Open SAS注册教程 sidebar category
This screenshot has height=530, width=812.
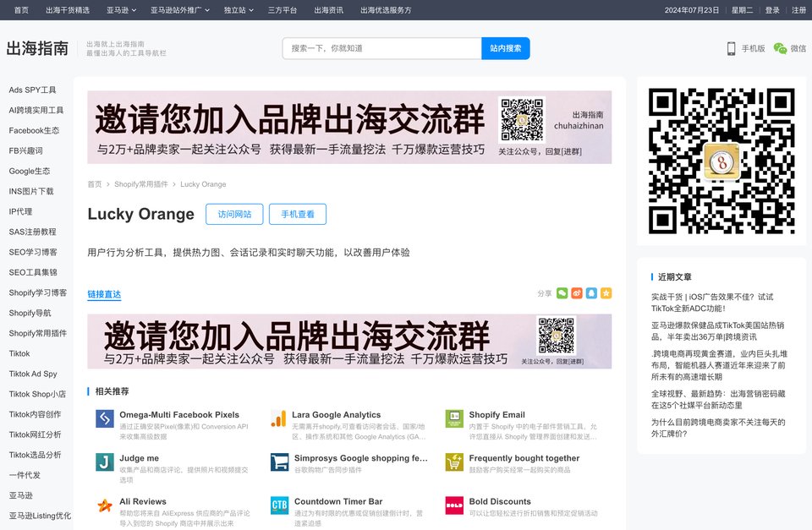click(x=33, y=232)
